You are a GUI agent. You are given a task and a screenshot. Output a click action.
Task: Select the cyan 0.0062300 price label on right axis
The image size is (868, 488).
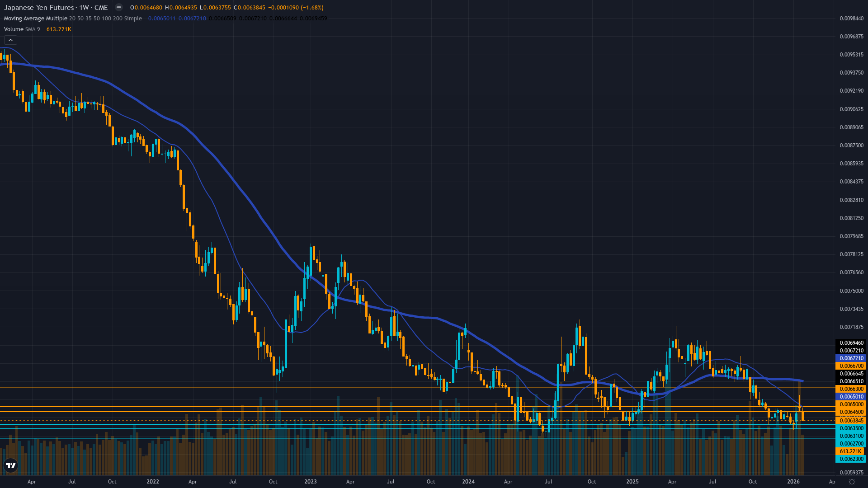(851, 459)
